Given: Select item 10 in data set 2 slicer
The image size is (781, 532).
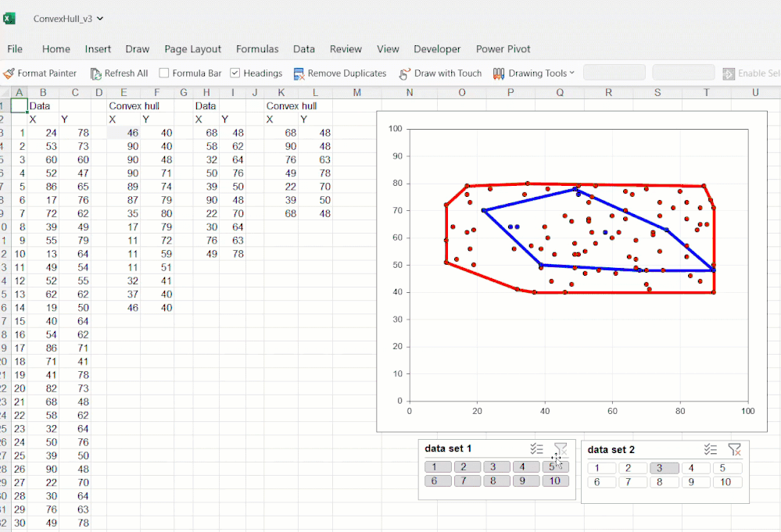Looking at the screenshot, I should [x=728, y=482].
